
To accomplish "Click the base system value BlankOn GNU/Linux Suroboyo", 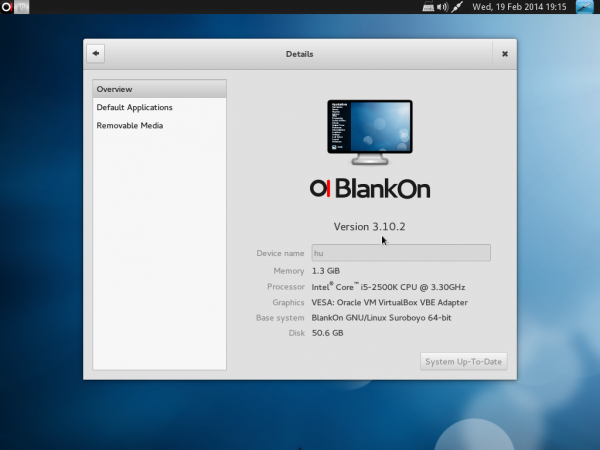I will tap(382, 318).
